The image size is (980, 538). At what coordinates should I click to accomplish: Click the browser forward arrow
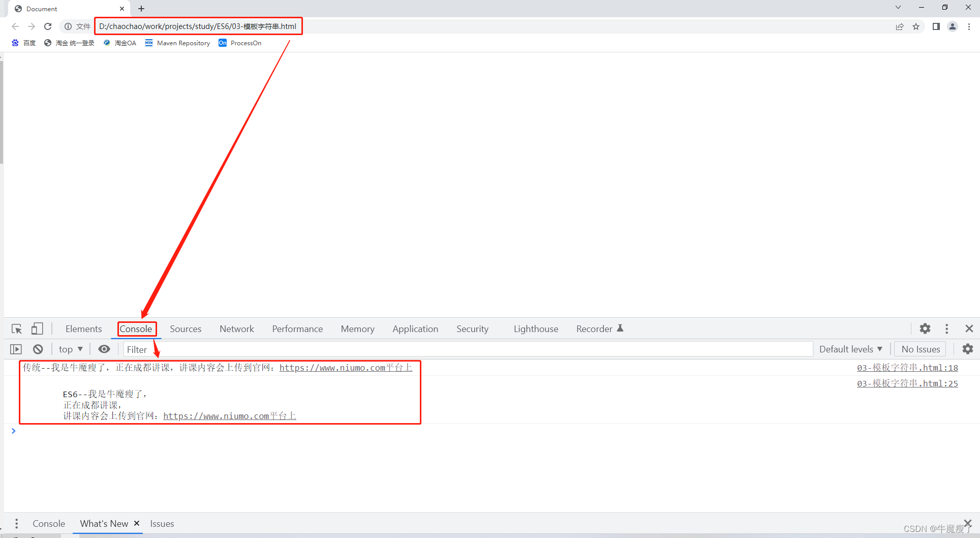pyautogui.click(x=32, y=26)
